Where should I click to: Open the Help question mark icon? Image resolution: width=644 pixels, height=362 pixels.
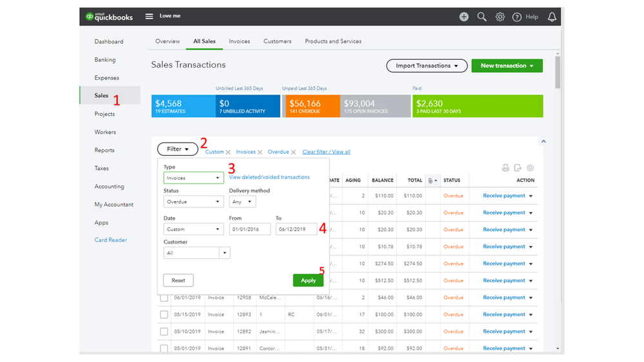click(517, 17)
